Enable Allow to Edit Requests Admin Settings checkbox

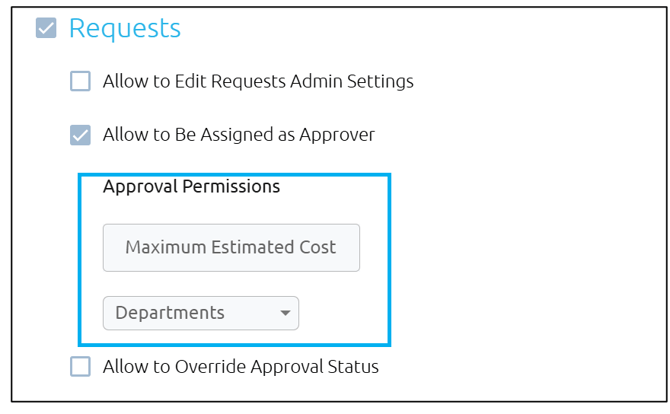pos(80,81)
